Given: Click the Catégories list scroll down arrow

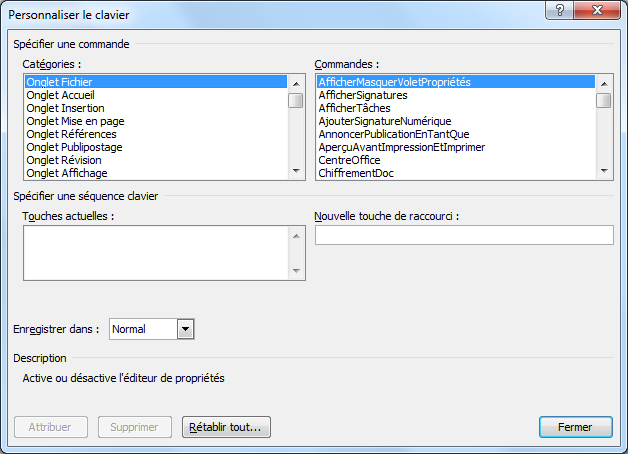Looking at the screenshot, I should point(296,171).
